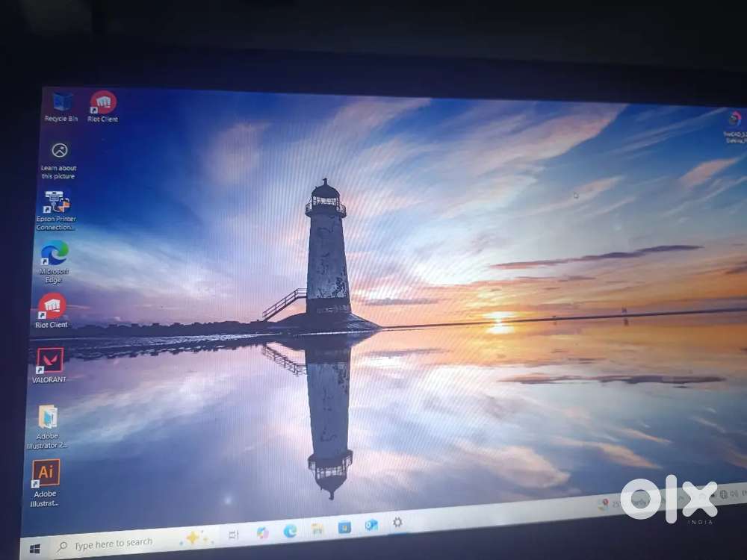Open File Explorer from the taskbar

click(317, 529)
